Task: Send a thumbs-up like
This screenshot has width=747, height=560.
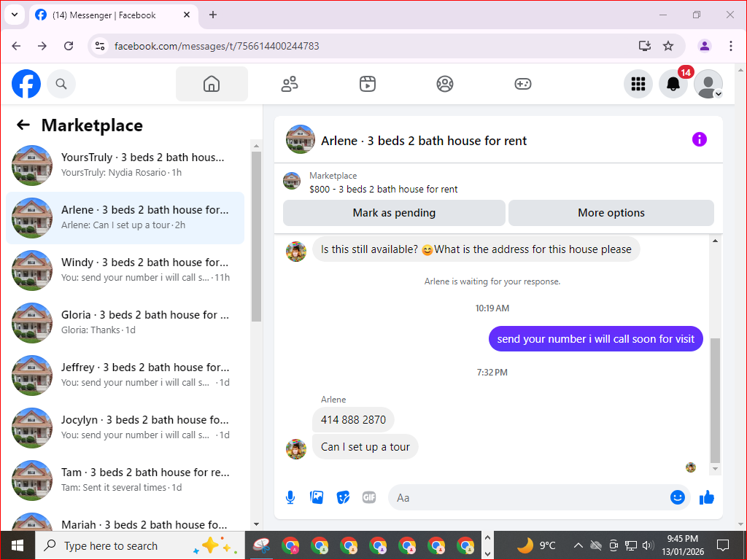Action: click(707, 497)
